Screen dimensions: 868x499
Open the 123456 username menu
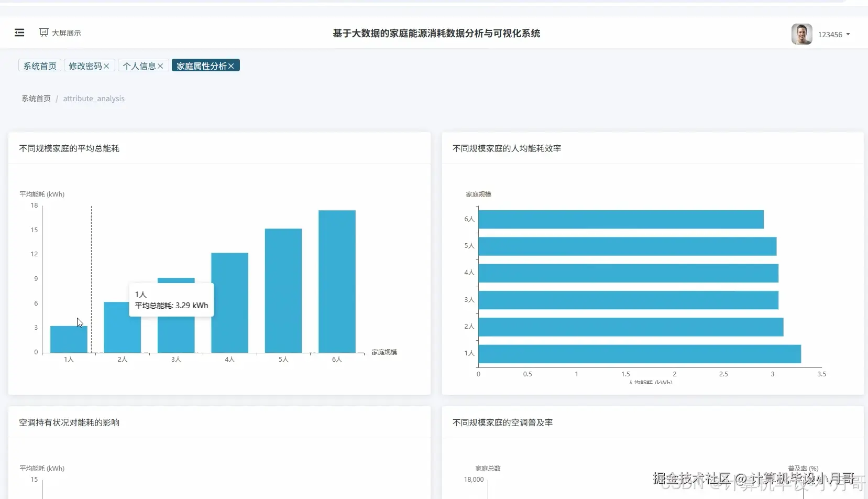pos(830,35)
